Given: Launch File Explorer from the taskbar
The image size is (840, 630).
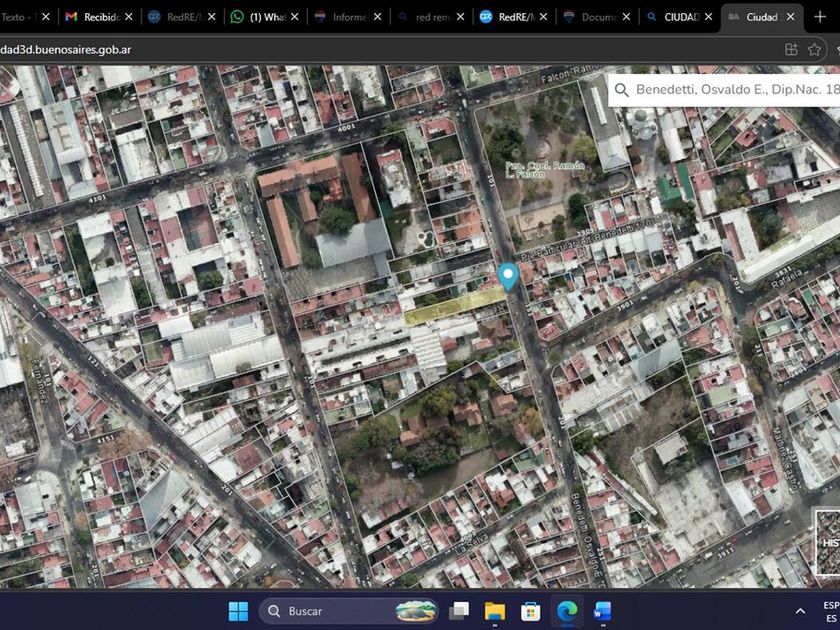Looking at the screenshot, I should [495, 611].
